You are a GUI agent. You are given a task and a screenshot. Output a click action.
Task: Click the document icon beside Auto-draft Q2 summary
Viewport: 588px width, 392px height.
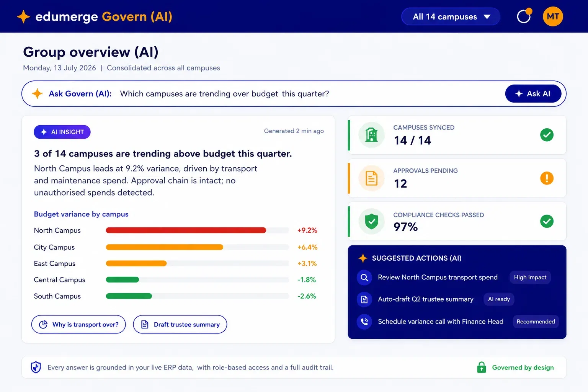pos(364,299)
